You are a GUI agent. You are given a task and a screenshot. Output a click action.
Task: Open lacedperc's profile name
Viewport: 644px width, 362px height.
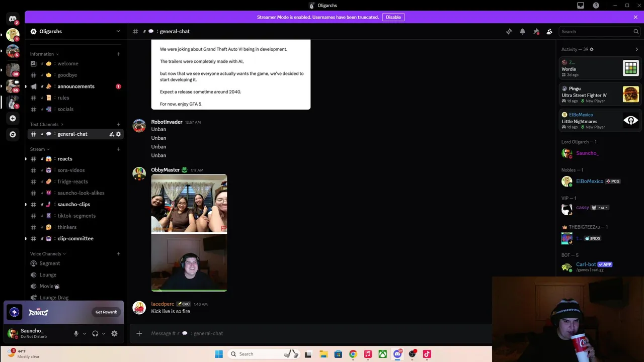[x=163, y=304]
